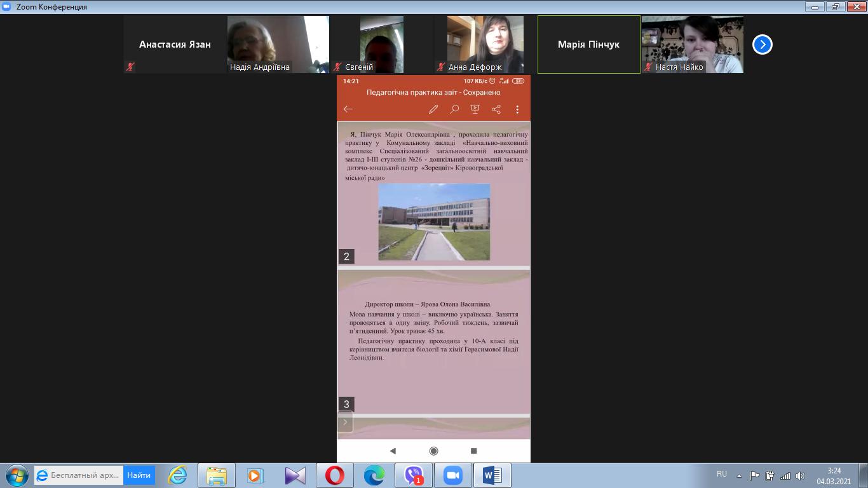The height and width of the screenshot is (488, 868).
Task: Expand the side panel chevron near slide 3
Action: click(x=345, y=422)
